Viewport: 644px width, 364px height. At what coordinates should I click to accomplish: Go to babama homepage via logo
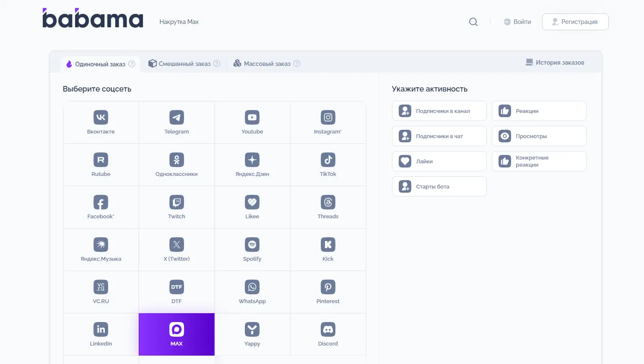93,19
